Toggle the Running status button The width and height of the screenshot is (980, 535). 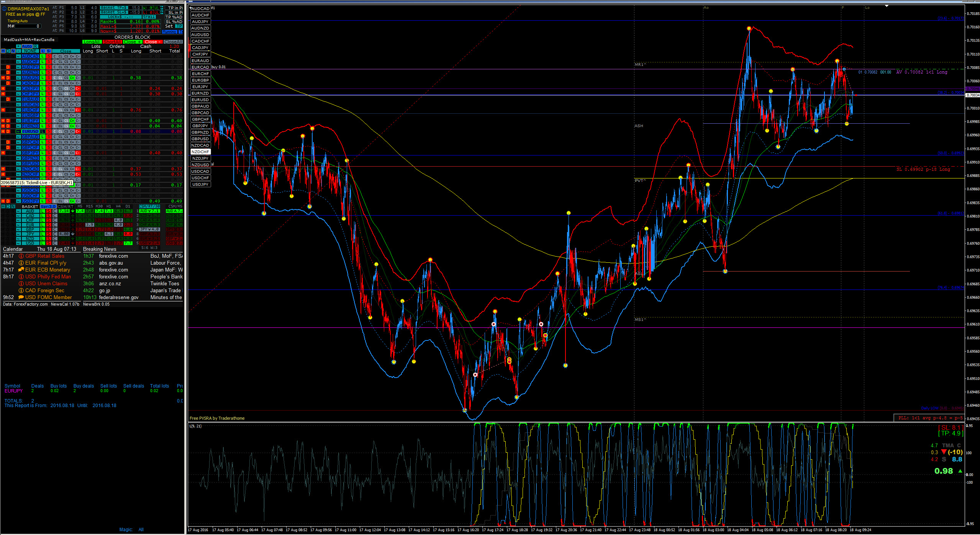tap(170, 32)
